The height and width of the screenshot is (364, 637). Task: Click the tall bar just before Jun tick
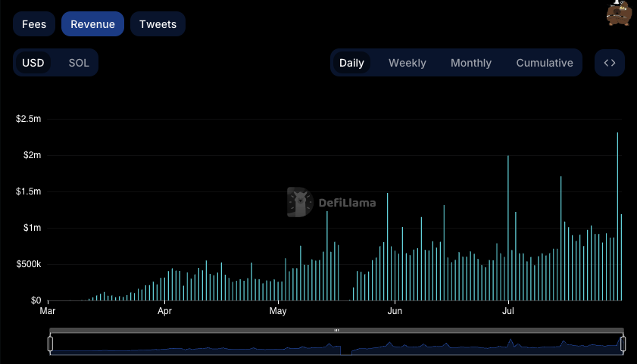tap(387, 247)
